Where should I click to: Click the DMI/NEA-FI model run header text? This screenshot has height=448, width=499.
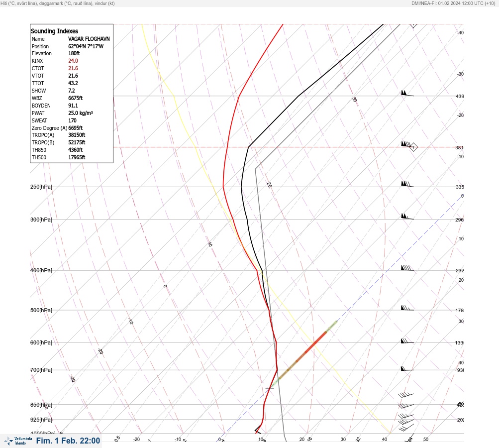pos(453,3)
